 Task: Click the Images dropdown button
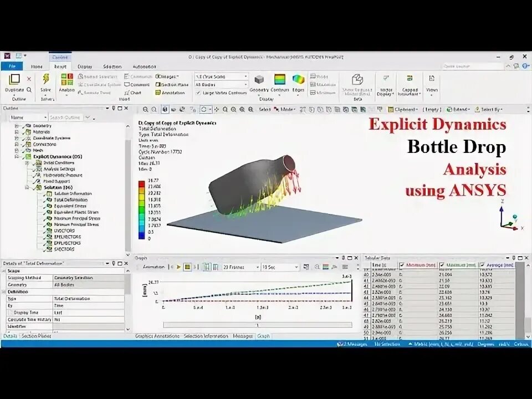tap(167, 76)
